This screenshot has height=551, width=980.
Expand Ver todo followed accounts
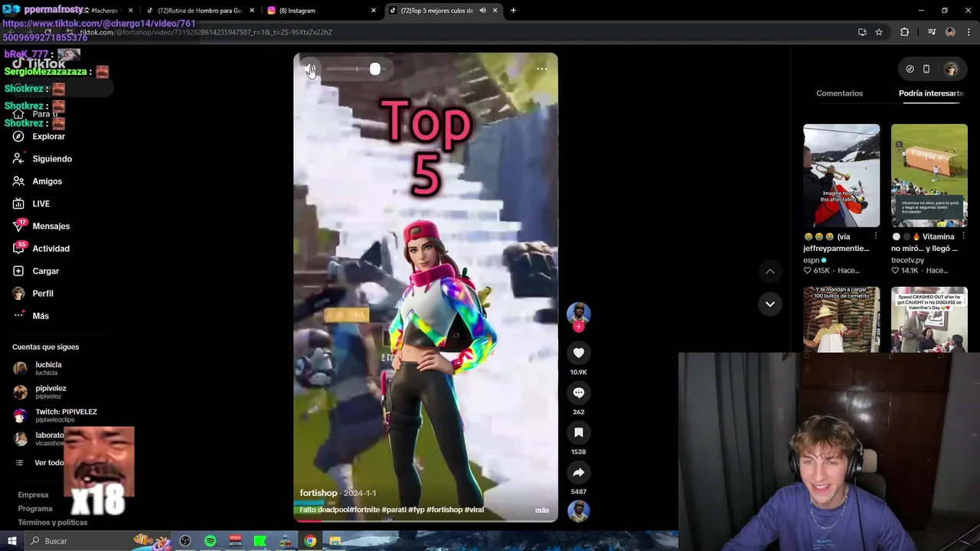(x=40, y=463)
